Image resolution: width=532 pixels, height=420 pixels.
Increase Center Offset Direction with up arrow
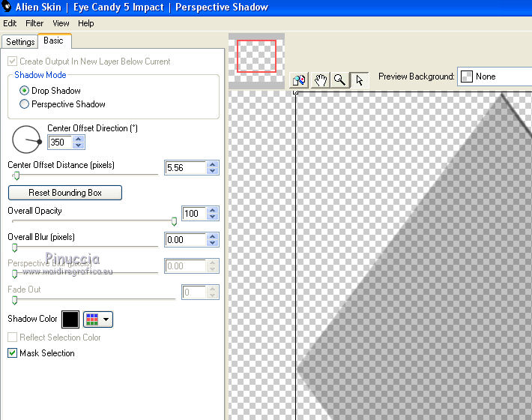tap(79, 139)
